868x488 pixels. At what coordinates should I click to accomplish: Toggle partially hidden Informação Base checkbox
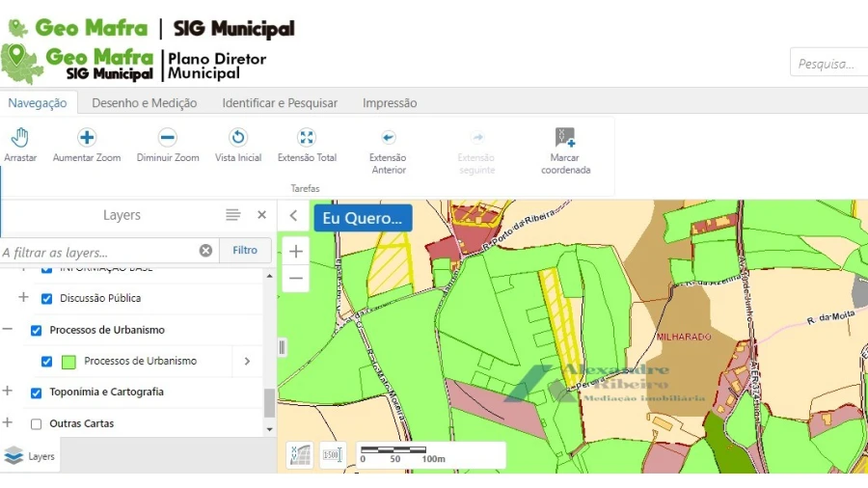pos(46,269)
